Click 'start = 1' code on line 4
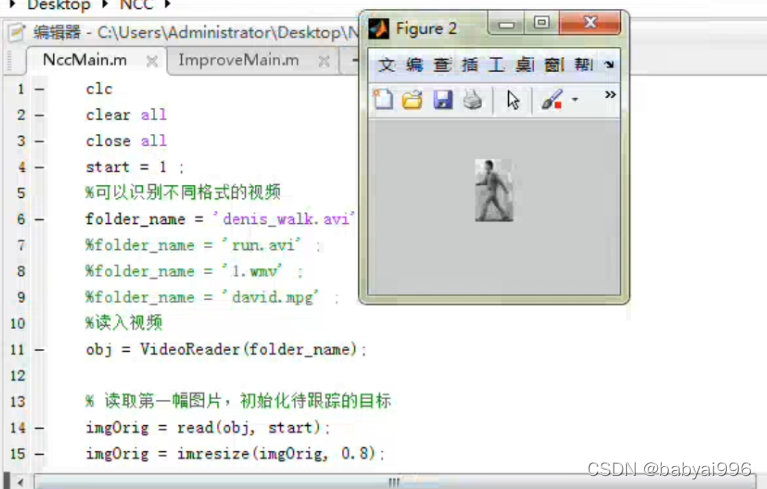767x489 pixels. click(x=126, y=167)
